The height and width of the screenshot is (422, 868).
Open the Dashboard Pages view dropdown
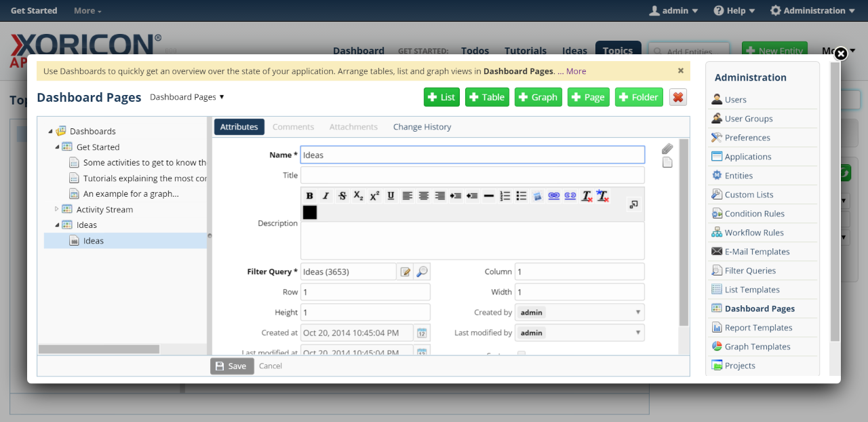click(186, 97)
